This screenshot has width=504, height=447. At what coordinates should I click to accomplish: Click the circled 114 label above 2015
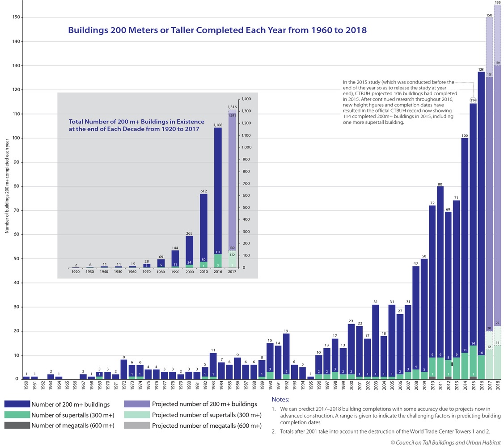[473, 100]
